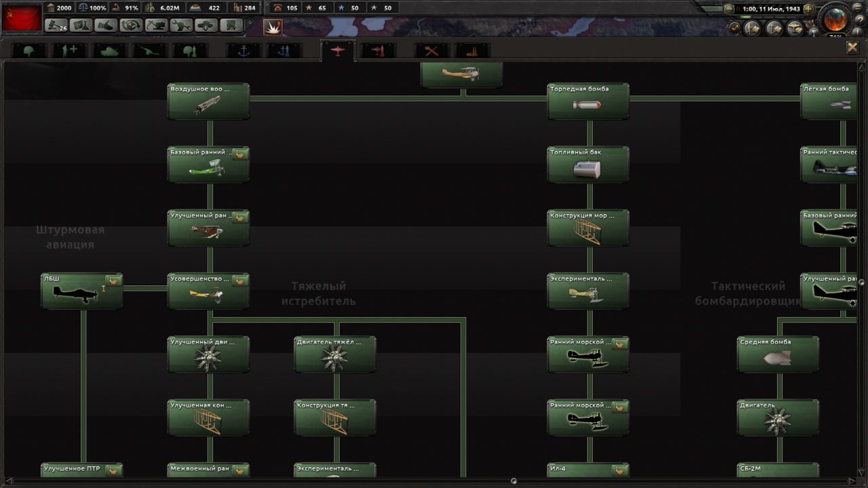
Task: Select the wrench icon in the top toolbar
Action: click(182, 26)
